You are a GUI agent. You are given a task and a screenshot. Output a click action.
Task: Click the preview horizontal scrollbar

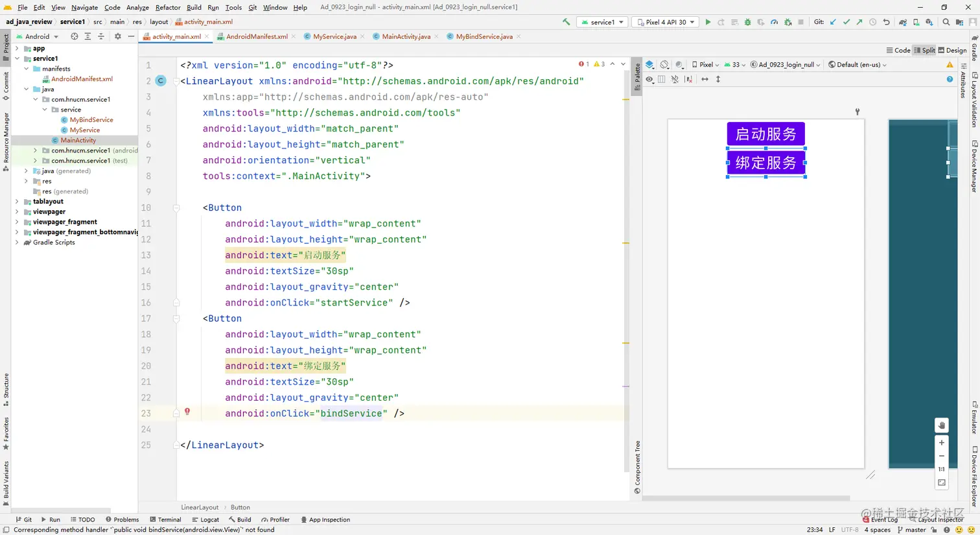(x=745, y=499)
